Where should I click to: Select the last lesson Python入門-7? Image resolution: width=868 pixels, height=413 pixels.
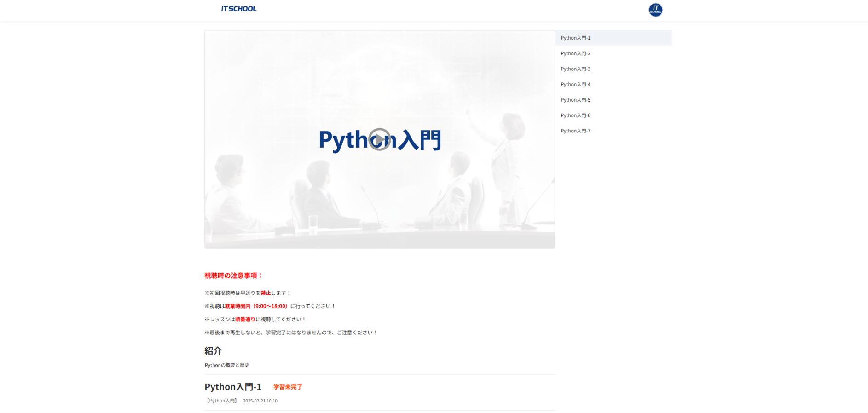coord(575,131)
